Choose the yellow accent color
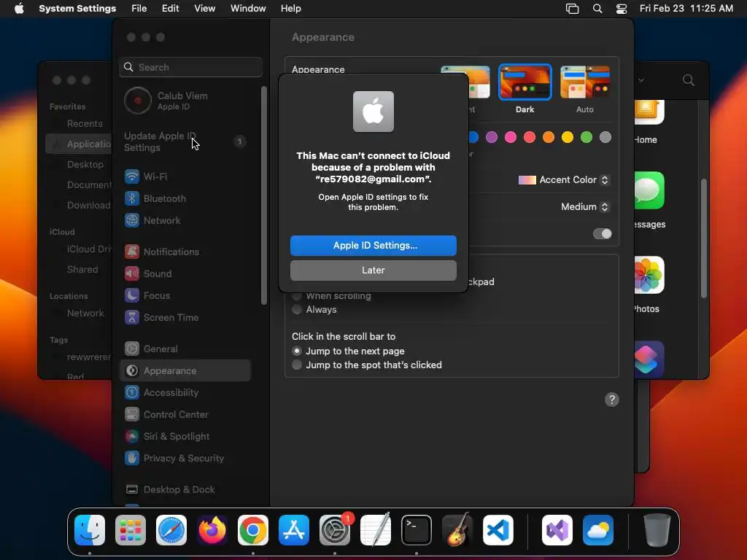 pyautogui.click(x=568, y=138)
